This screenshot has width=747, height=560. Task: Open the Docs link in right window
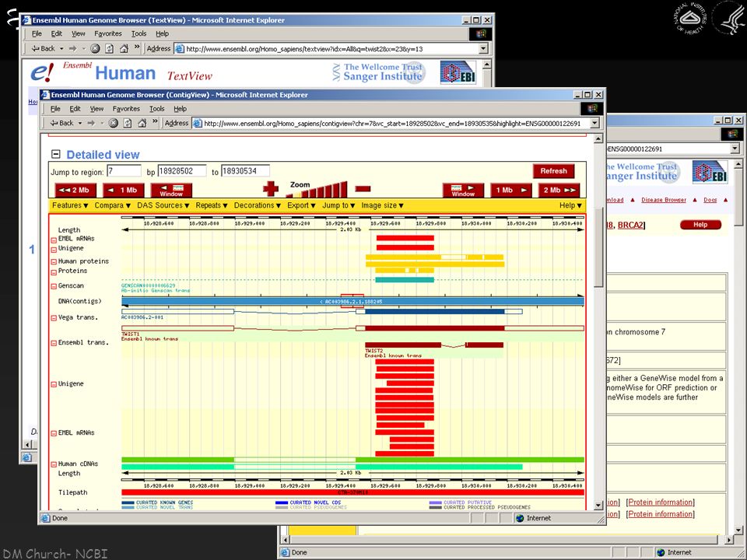(x=710, y=200)
